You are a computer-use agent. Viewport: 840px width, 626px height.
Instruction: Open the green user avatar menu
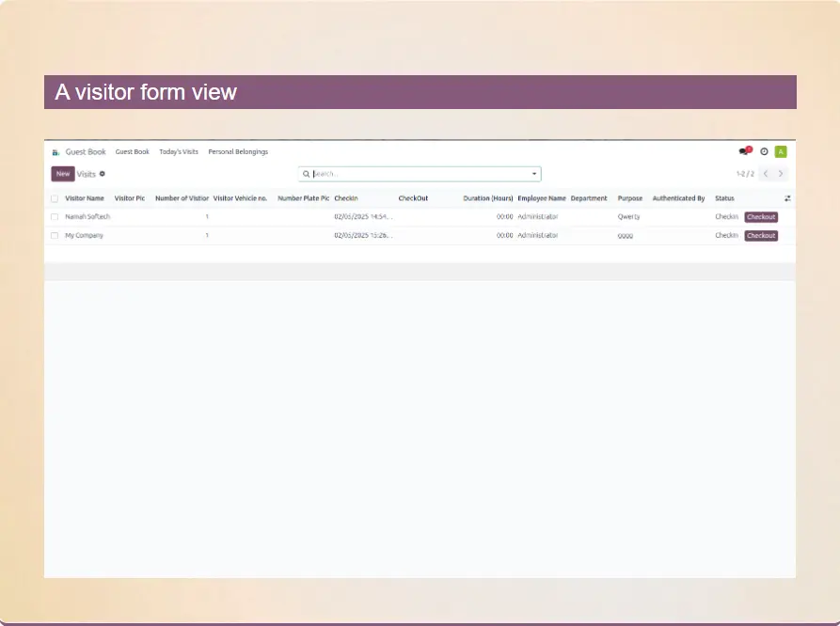pyautogui.click(x=781, y=151)
